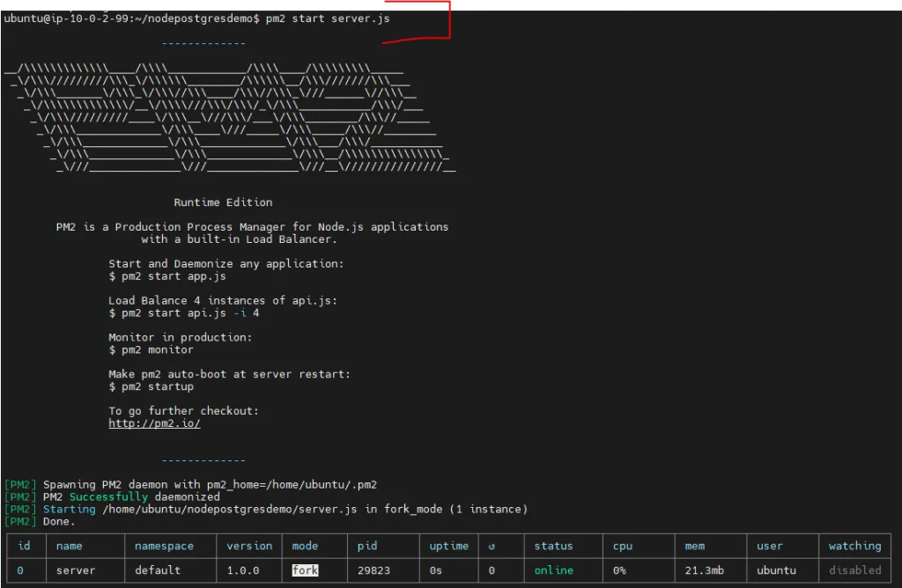Click 'Start and Daemonize any application:' text

pyautogui.click(x=226, y=264)
